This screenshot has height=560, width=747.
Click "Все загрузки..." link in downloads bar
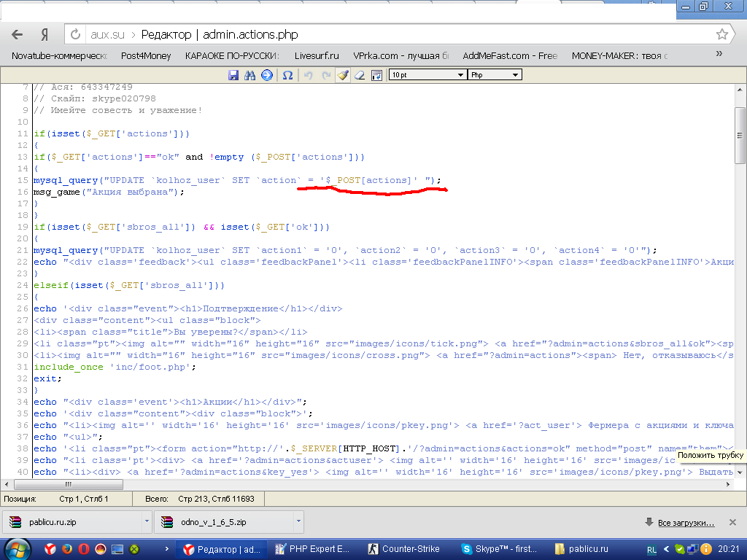(x=685, y=523)
